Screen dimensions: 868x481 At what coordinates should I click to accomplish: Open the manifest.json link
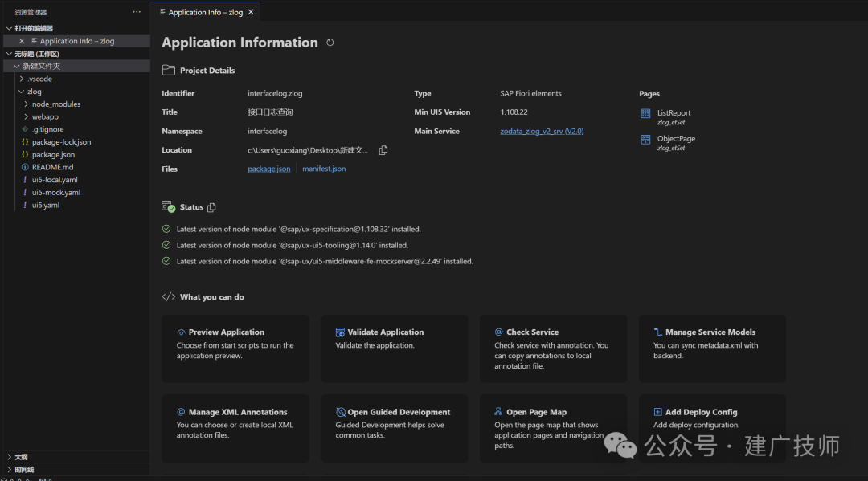click(x=324, y=169)
